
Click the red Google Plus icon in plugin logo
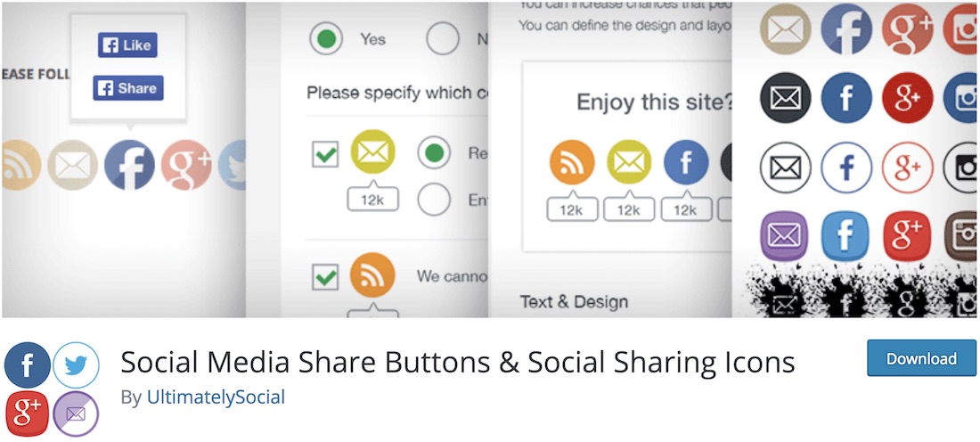point(27,413)
